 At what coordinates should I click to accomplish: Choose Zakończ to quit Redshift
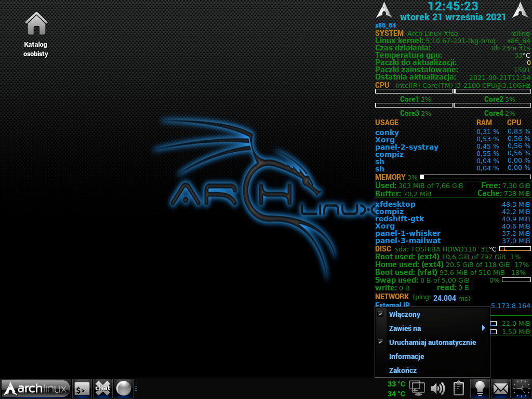tap(432, 370)
